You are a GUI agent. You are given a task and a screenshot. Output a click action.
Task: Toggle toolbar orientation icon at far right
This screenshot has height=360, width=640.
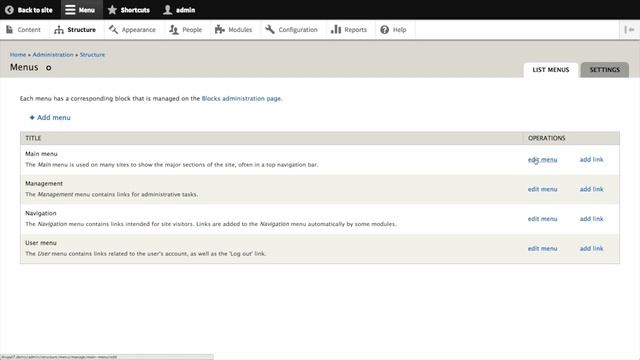[629, 29]
